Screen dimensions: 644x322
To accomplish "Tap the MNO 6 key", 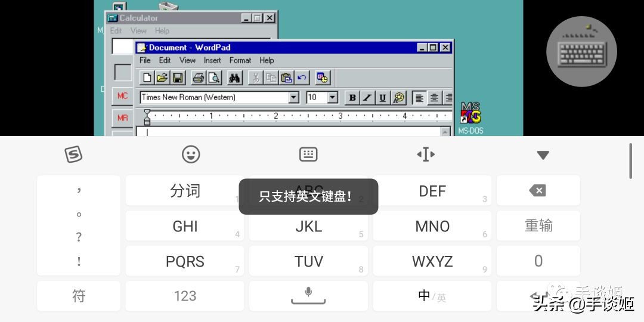I will (x=432, y=226).
